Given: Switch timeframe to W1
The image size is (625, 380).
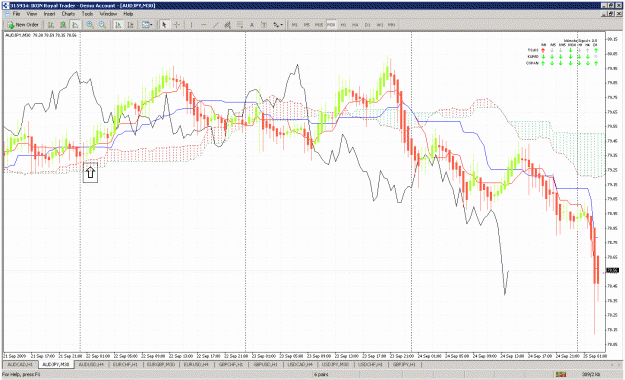Looking at the screenshot, I should pyautogui.click(x=380, y=25).
